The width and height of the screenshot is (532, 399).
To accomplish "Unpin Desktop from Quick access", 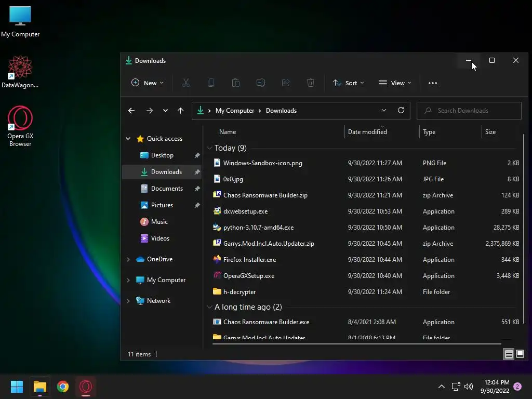I will coord(197,155).
